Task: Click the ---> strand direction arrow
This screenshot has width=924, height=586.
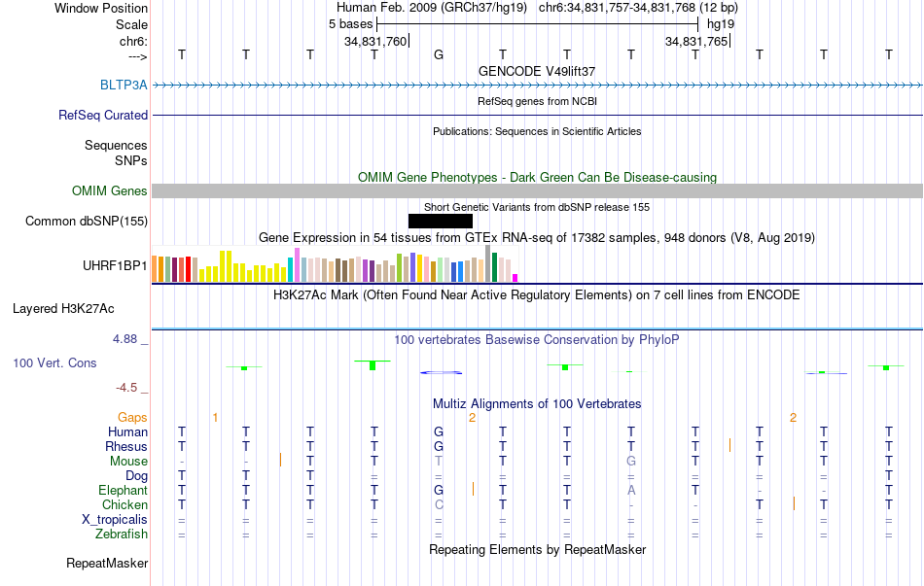Action: click(x=138, y=56)
